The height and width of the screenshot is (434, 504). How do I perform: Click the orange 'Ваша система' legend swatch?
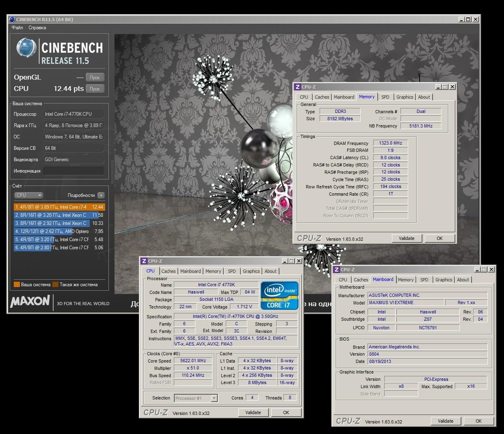coord(17,285)
